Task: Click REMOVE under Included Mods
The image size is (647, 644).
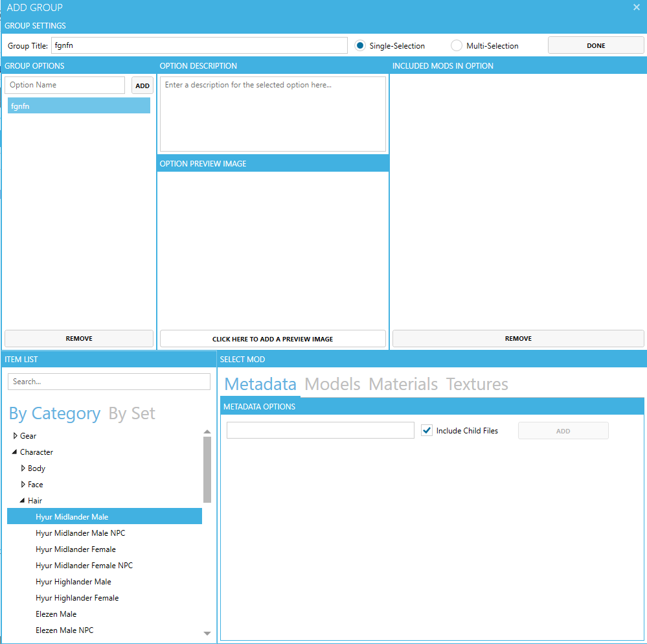Action: (518, 338)
